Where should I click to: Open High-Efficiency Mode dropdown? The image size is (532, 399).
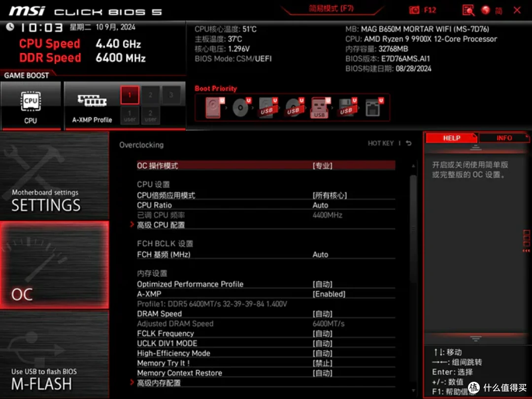[322, 353]
